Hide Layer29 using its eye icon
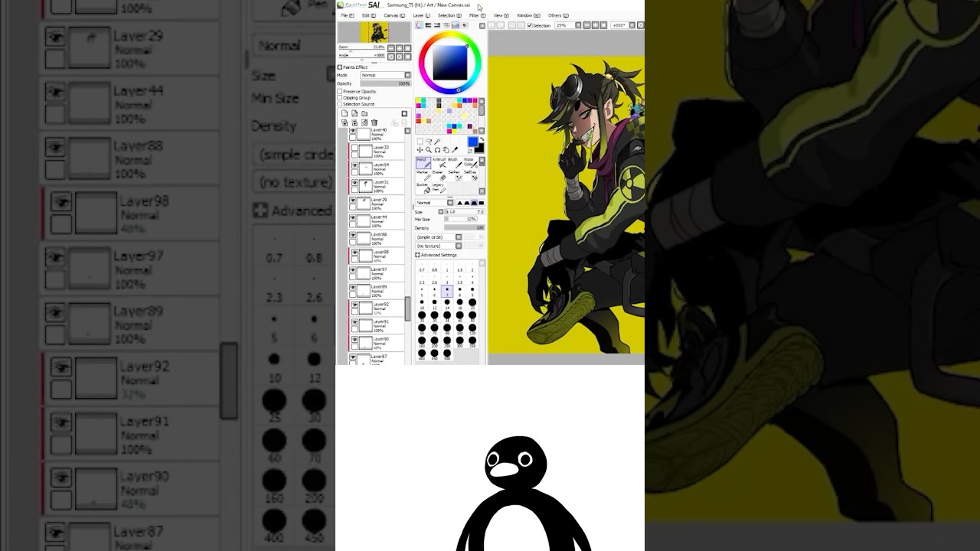This screenshot has height=551, width=980. (354, 201)
